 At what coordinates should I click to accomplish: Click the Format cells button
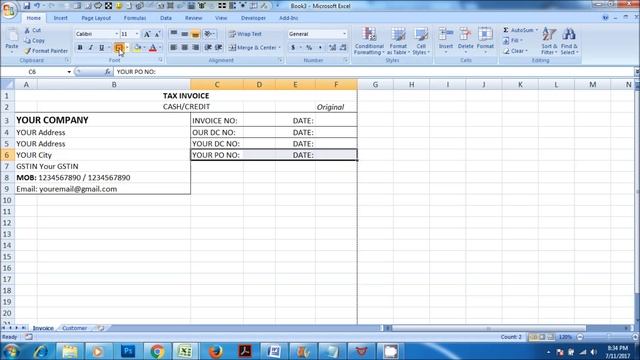(485, 41)
